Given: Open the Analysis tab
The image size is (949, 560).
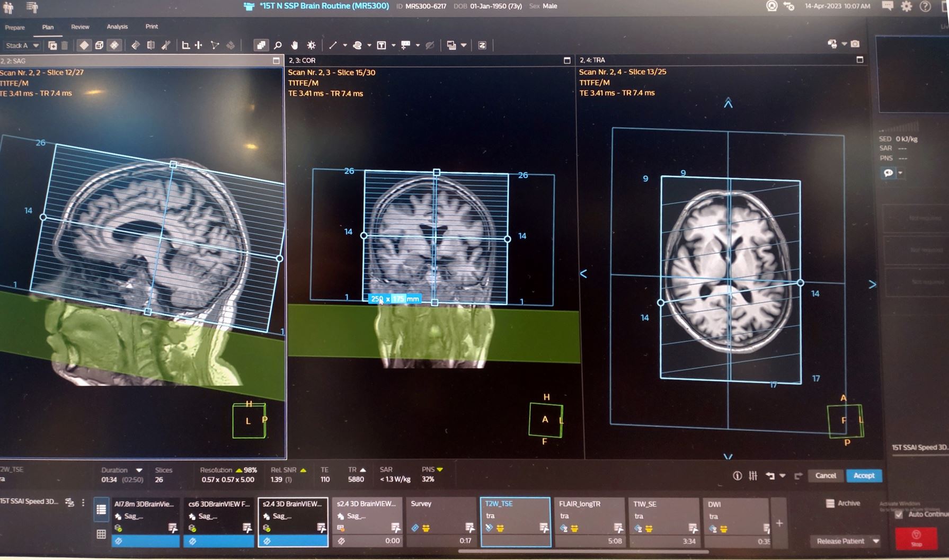Looking at the screenshot, I should point(117,26).
